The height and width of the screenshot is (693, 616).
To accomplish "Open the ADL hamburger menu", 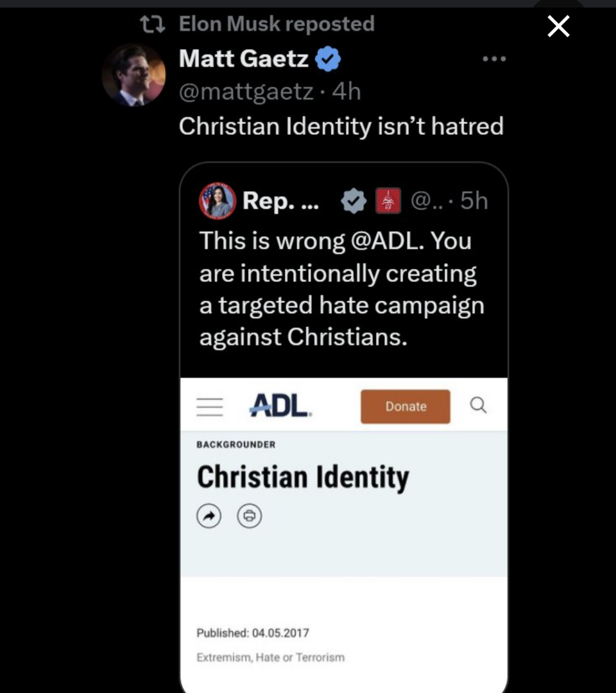I will [209, 406].
